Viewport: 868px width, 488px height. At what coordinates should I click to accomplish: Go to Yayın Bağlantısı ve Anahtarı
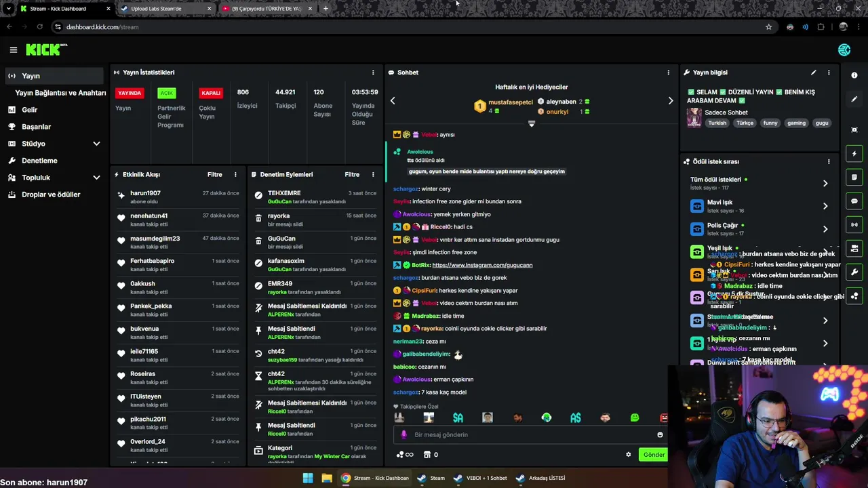[60, 93]
